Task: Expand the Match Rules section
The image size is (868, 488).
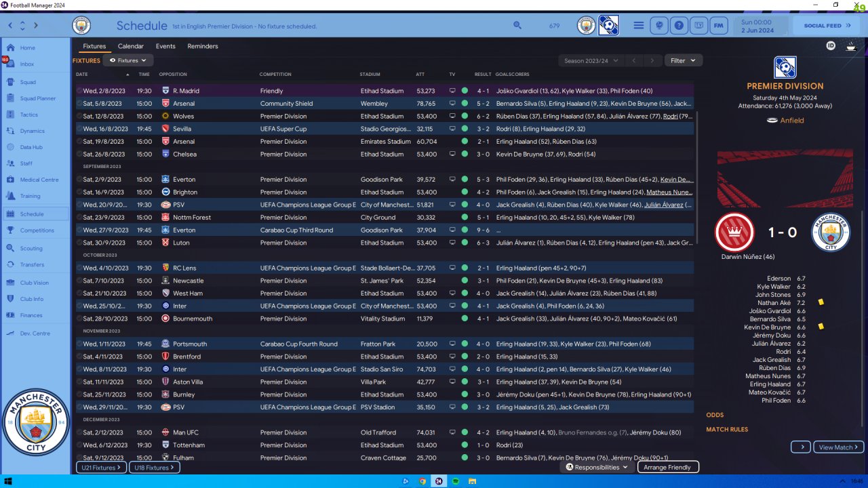Action: [x=727, y=429]
